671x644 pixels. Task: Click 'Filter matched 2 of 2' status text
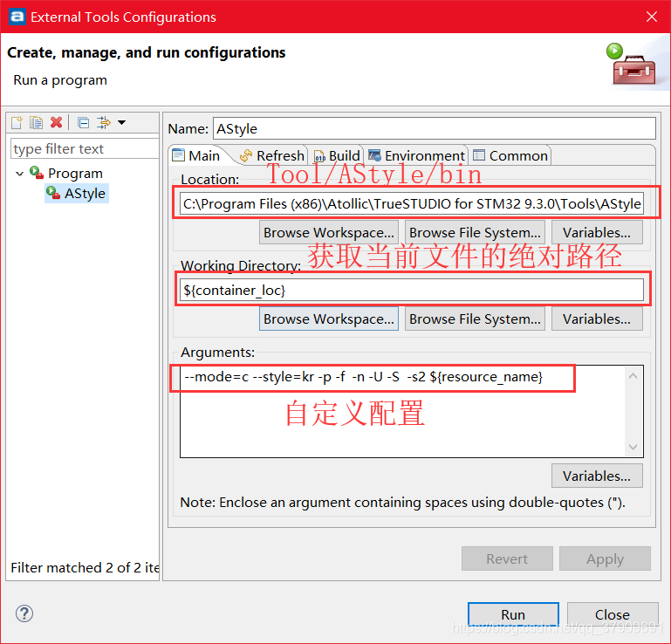[85, 567]
